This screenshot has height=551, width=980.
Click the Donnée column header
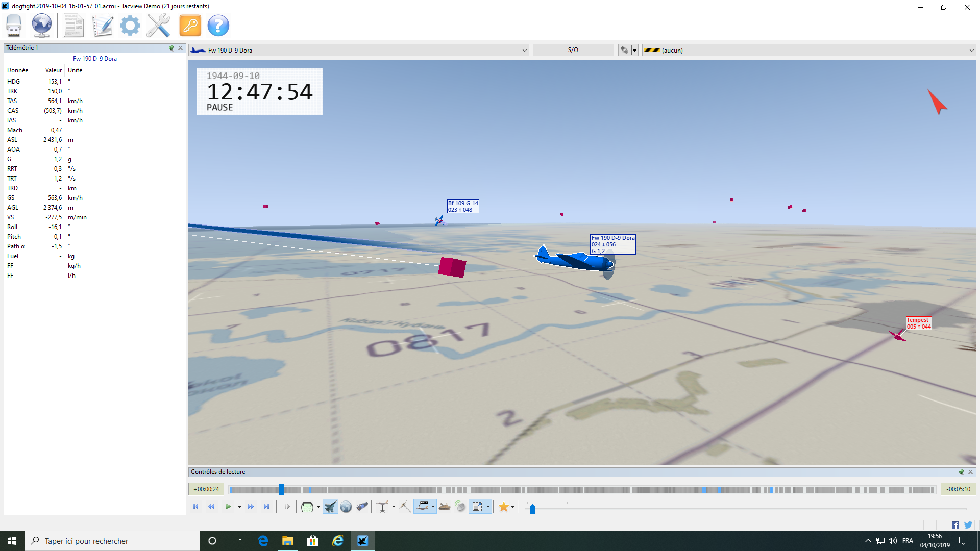click(x=18, y=70)
